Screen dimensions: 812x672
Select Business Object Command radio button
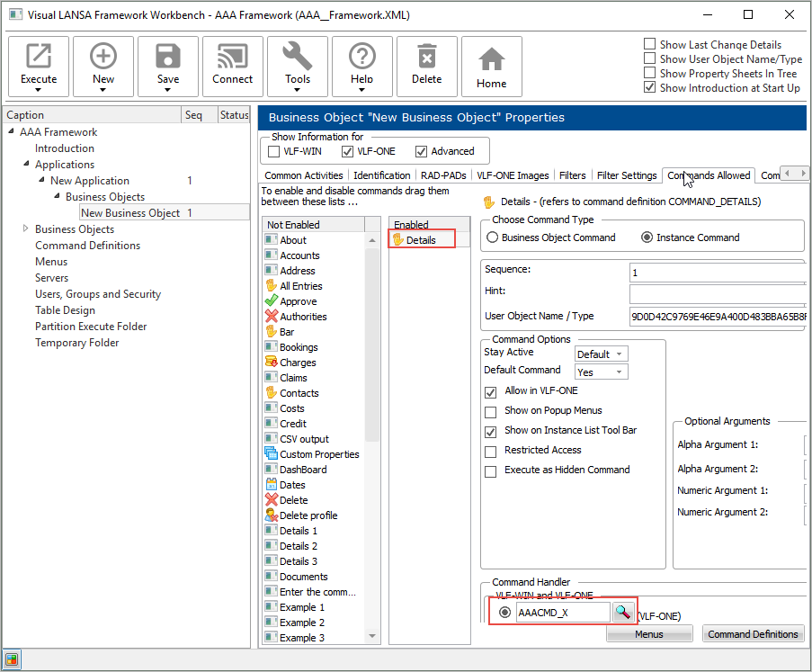492,237
